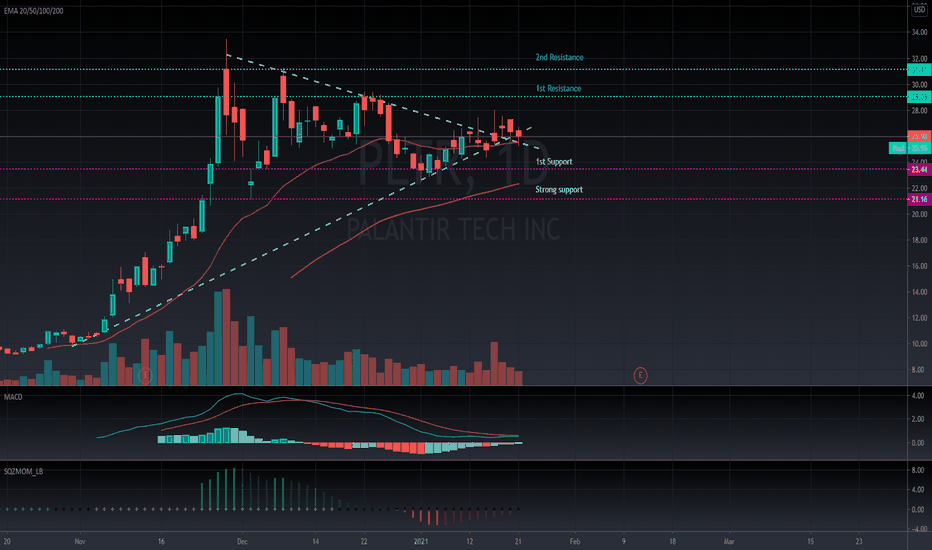Click the 'Nov' label on time axis
Image resolution: width=932 pixels, height=550 pixels.
(x=80, y=542)
